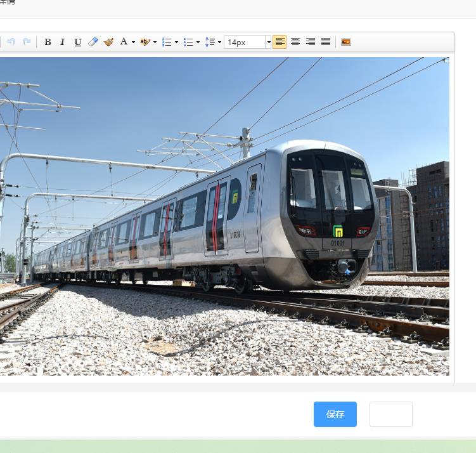Expand the highlight color dropdown arrow
This screenshot has height=453, width=476.
155,43
